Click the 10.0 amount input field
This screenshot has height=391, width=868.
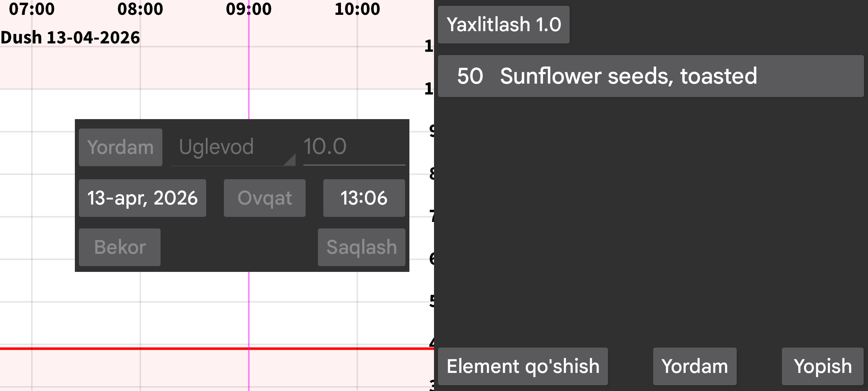coord(354,147)
